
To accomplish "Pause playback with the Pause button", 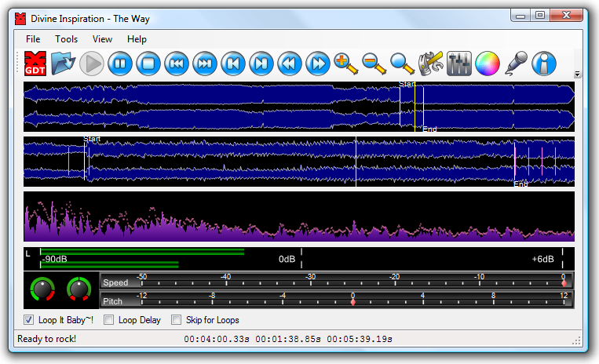I will point(120,64).
